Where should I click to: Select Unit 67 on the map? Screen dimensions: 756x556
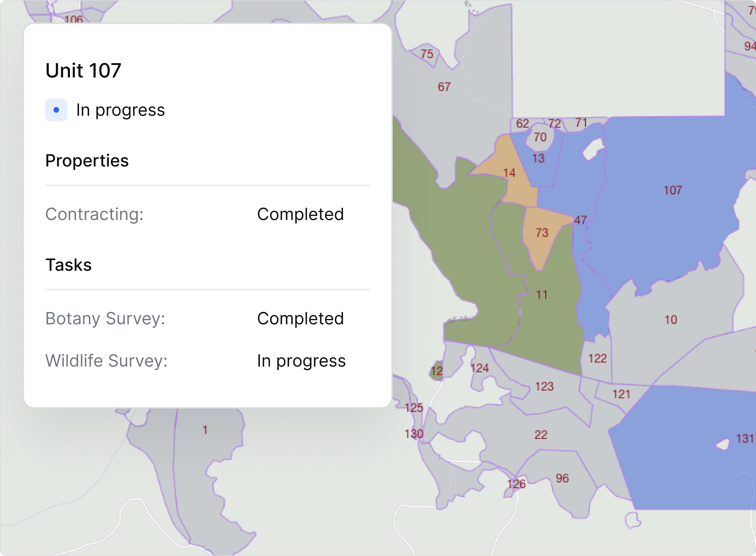click(444, 87)
